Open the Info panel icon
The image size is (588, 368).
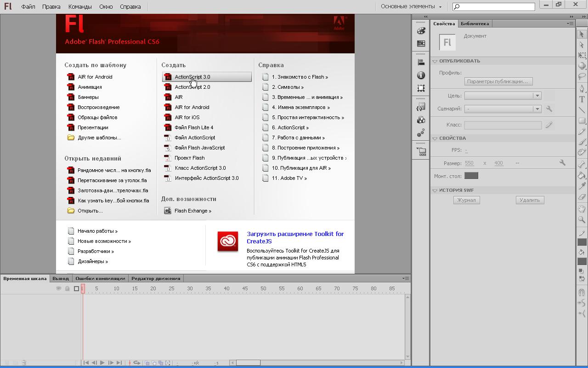coord(421,75)
